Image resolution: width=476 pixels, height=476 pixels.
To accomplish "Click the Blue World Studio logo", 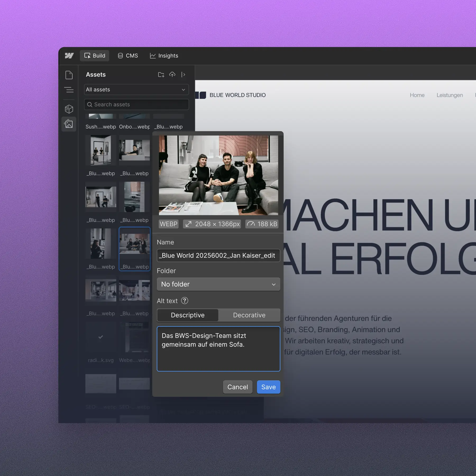I will pyautogui.click(x=231, y=95).
